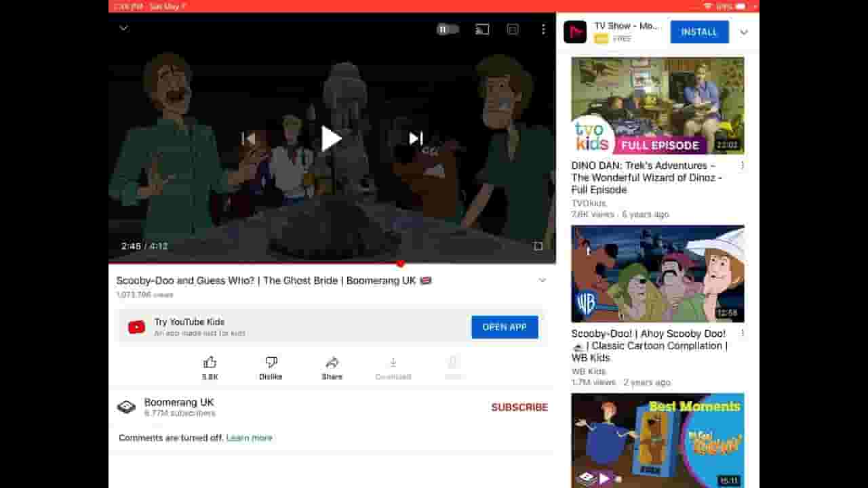868x488 pixels.
Task: Open the Boomerang UK channel avatar
Action: point(126,407)
